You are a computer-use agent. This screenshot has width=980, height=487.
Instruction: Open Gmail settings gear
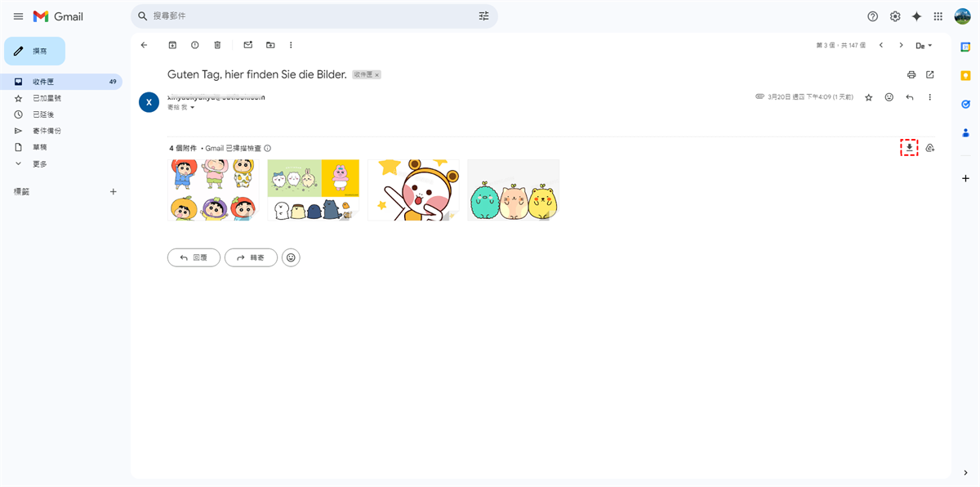(895, 16)
